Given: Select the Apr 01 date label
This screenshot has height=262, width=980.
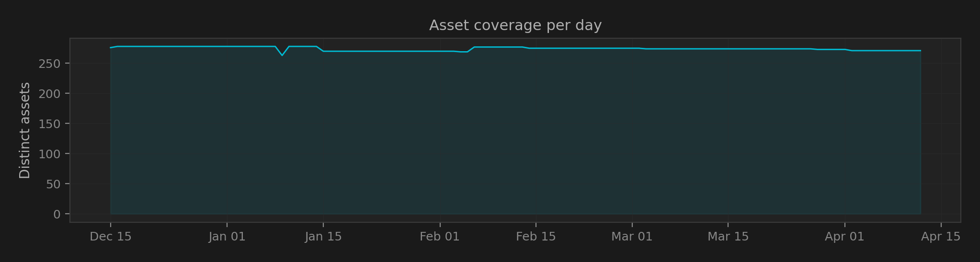Looking at the screenshot, I should coord(844,237).
